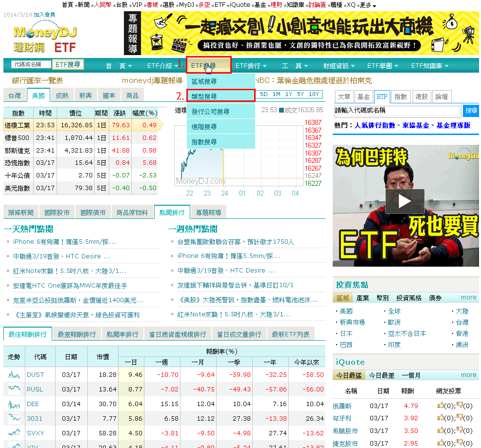The image size is (481, 448).
Task: Open the ETF搜尋 nav menu
Action: [x=209, y=65]
